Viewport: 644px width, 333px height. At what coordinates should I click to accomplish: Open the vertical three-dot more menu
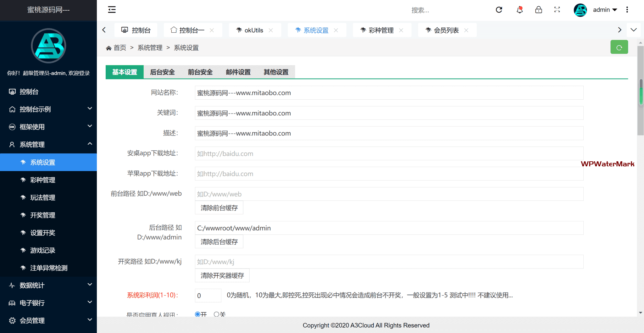point(627,10)
